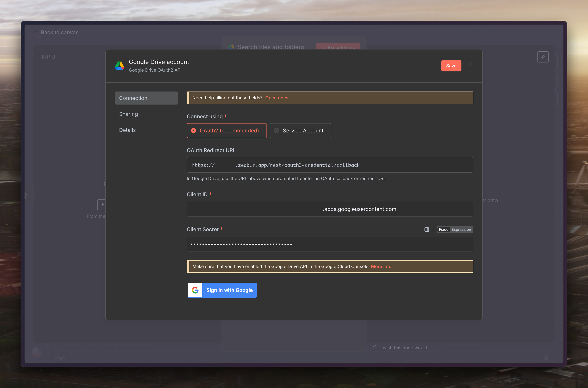Open docs link in help banner
The height and width of the screenshot is (388, 588).
coord(277,98)
